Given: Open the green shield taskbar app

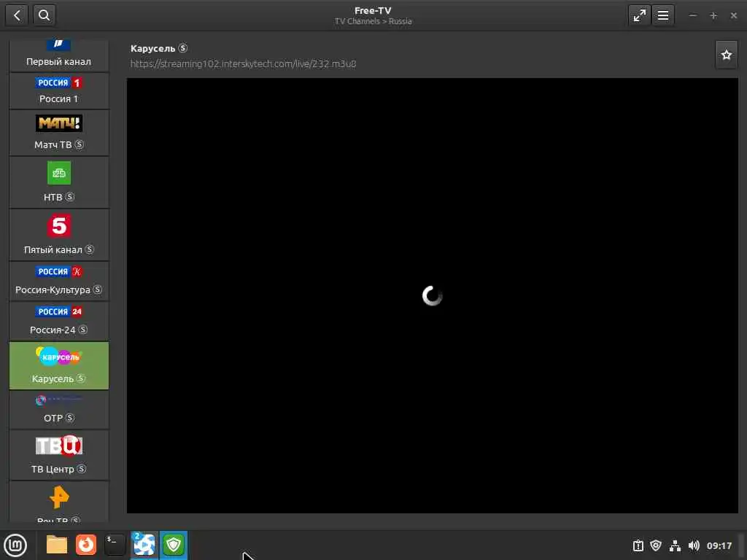Looking at the screenshot, I should [174, 545].
